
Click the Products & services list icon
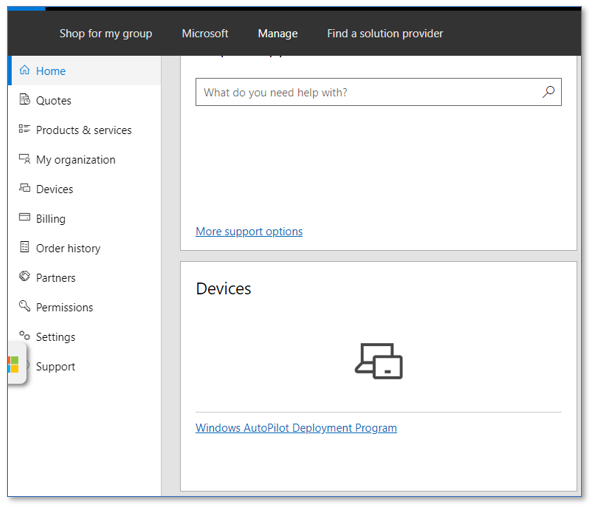click(24, 129)
